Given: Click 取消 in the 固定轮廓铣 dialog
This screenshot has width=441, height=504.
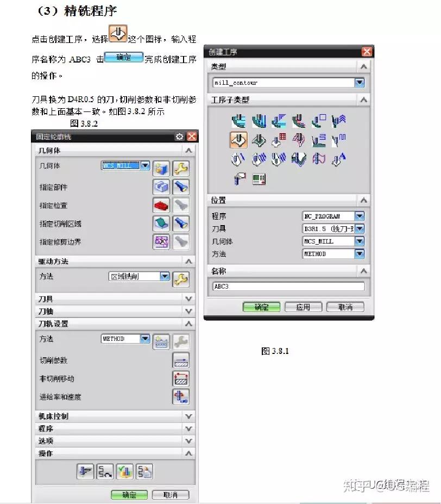Looking at the screenshot, I should click(170, 495).
